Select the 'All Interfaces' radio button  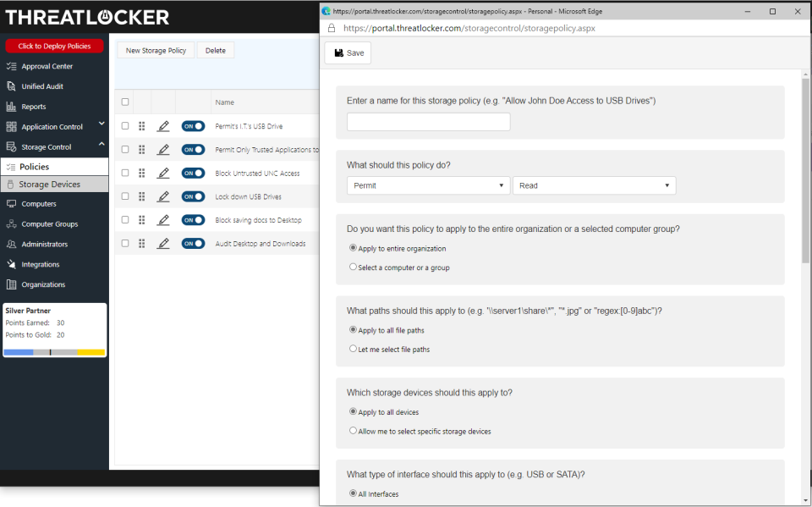(354, 493)
